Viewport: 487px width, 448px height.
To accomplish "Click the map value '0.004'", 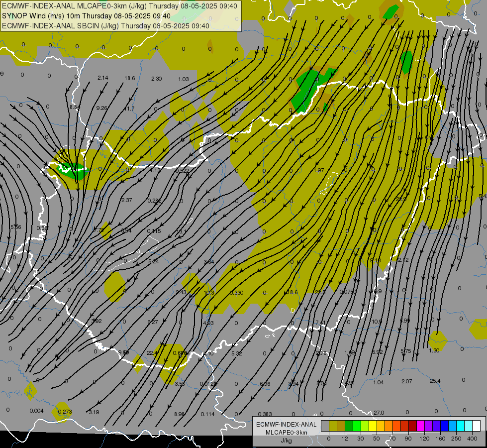I will pos(37,411).
